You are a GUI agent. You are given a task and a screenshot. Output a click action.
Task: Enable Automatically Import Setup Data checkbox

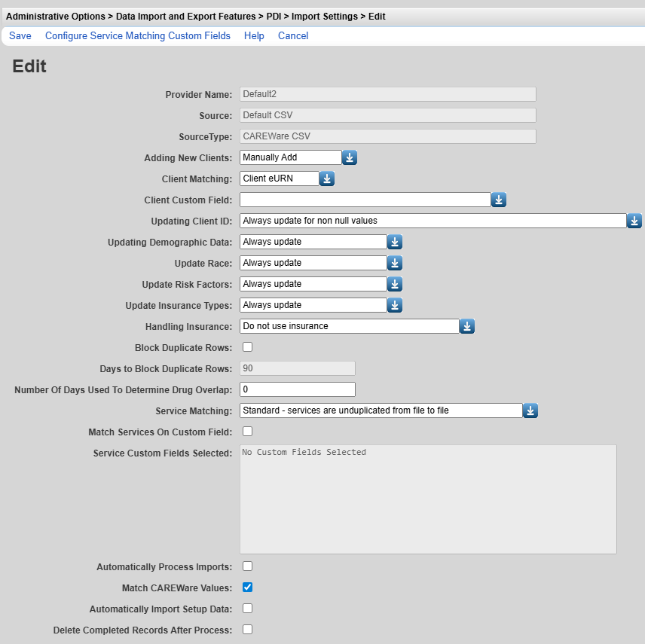248,609
